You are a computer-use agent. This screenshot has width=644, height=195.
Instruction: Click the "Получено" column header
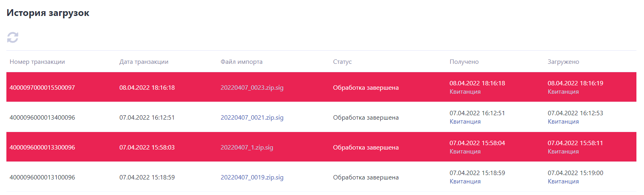point(464,62)
